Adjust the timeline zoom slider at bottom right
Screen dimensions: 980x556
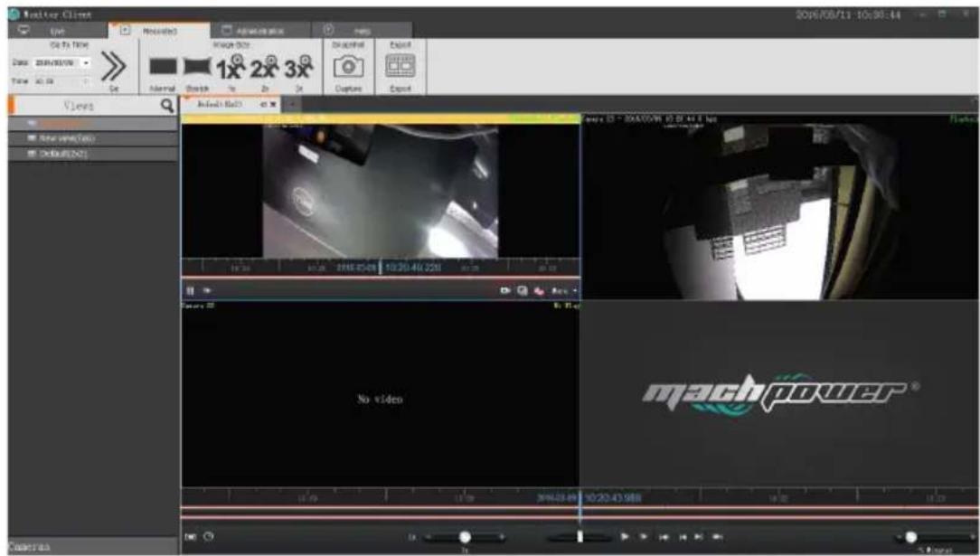pyautogui.click(x=910, y=537)
